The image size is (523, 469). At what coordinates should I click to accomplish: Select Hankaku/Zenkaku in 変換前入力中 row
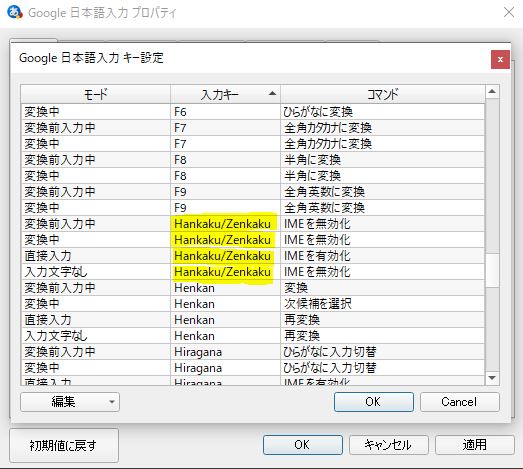click(x=225, y=224)
